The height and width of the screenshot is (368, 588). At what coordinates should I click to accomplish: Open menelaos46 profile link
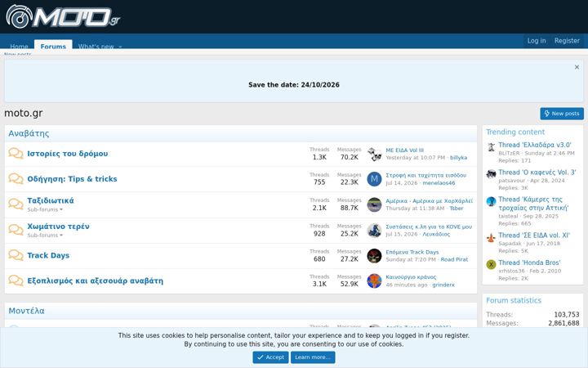click(439, 183)
